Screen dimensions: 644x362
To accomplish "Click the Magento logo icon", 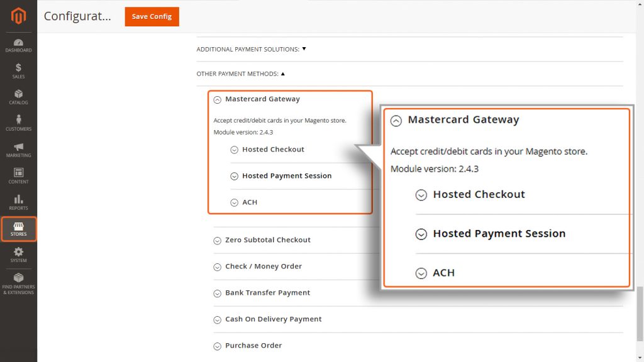I will 18,16.
